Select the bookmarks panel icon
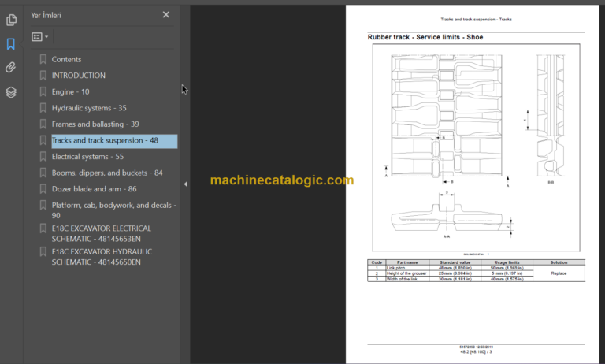Screen dimensions: 605x364 pyautogui.click(x=11, y=44)
